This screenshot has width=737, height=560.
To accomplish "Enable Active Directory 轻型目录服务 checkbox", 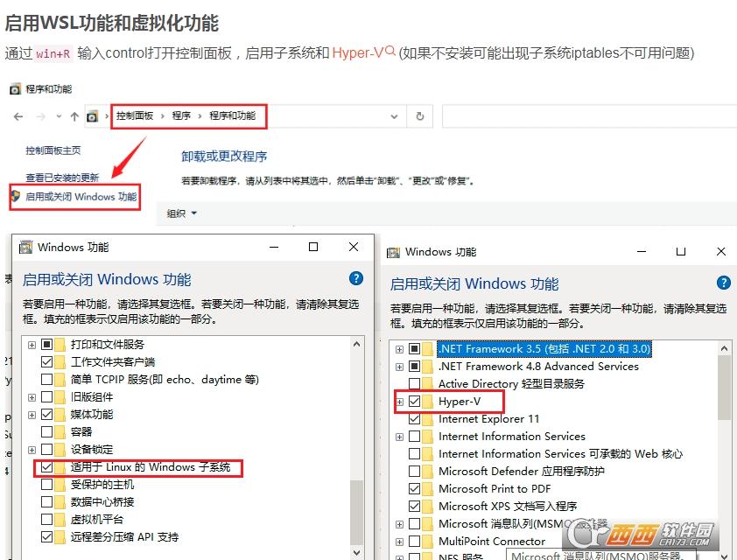I will click(x=414, y=384).
